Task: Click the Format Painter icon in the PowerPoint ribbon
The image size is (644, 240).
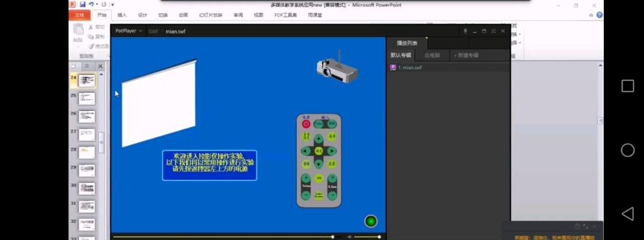Action: pos(92,46)
